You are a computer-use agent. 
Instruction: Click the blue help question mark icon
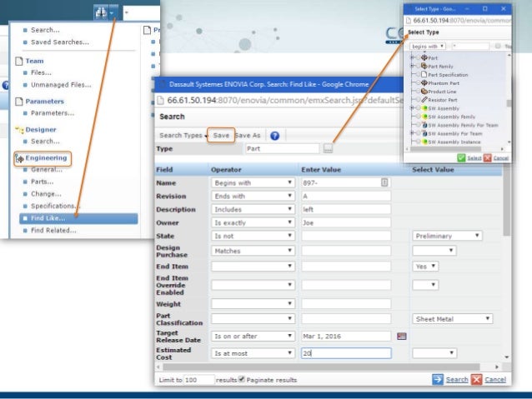pos(275,136)
